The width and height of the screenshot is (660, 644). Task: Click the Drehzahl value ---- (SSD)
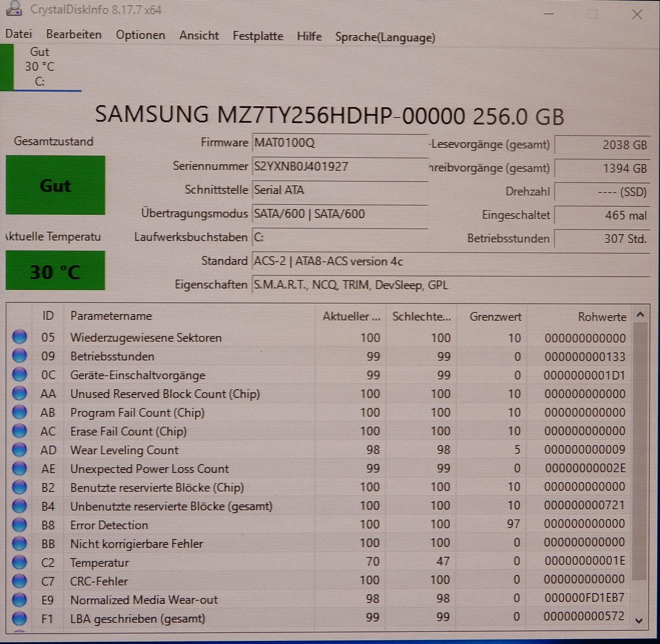click(602, 191)
